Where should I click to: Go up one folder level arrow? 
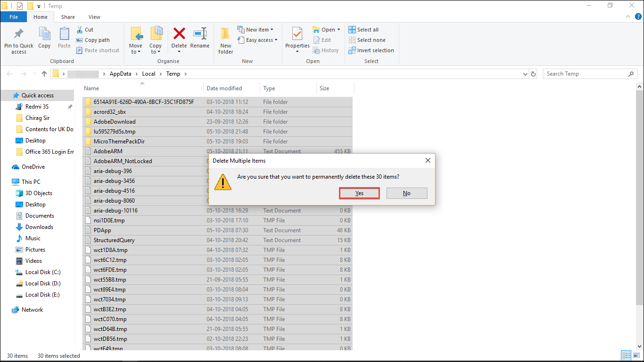click(44, 74)
